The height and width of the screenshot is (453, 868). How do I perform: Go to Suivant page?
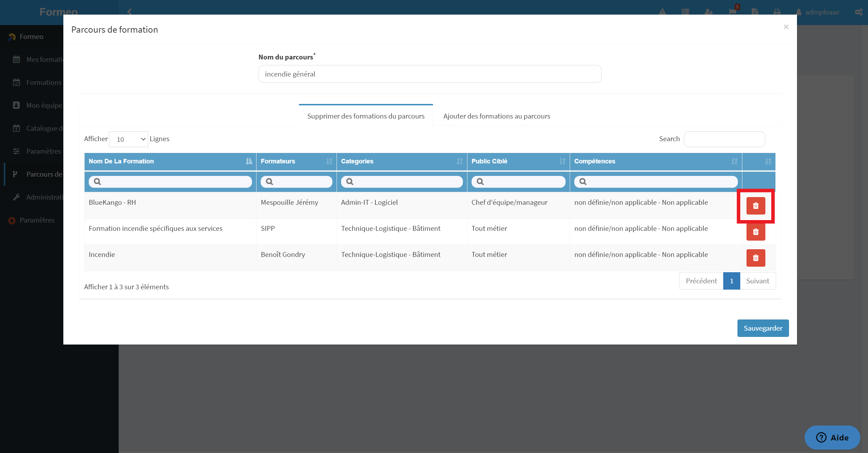click(x=758, y=281)
